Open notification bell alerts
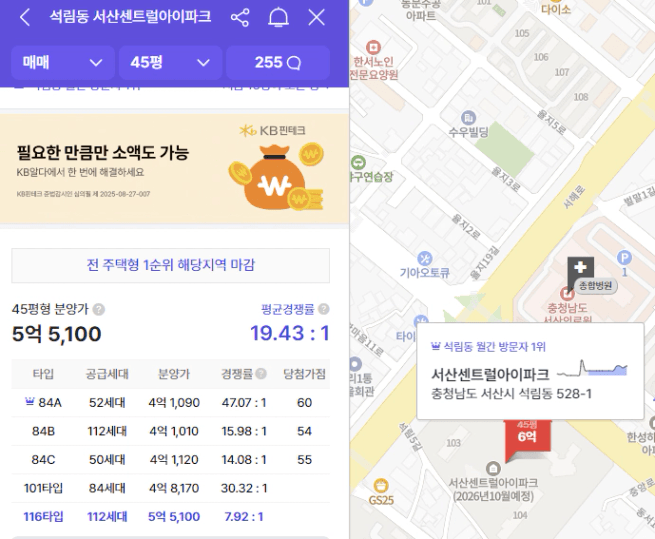This screenshot has height=539, width=655. coord(279,18)
